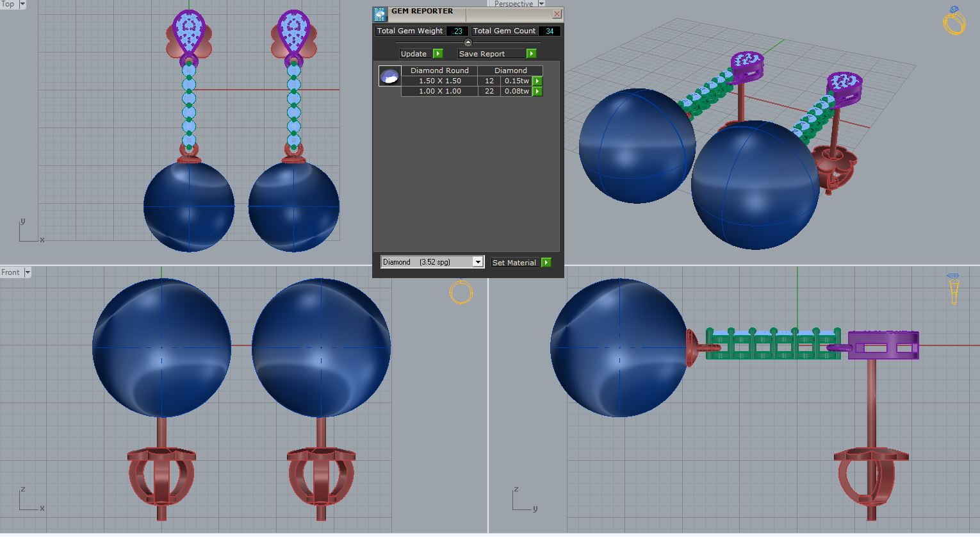Click the Front viewport title
The image size is (980, 537).
(11, 272)
